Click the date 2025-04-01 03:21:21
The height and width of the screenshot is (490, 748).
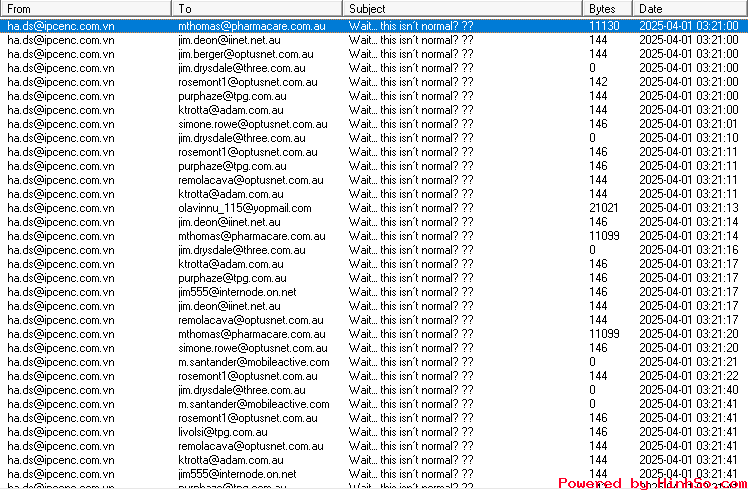(688, 362)
